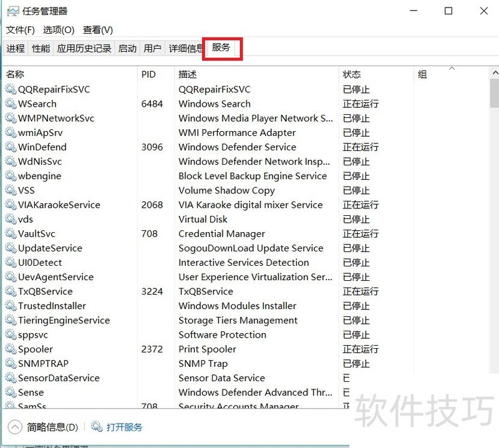This screenshot has height=448, width=499.
Task: Click the gear icon beside SNMPTRAP
Action: click(11, 363)
